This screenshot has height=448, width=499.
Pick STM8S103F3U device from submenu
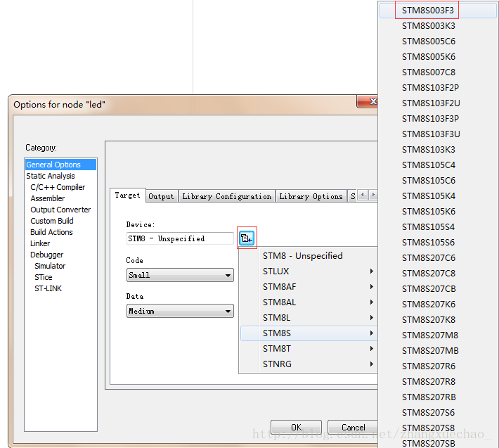click(438, 134)
